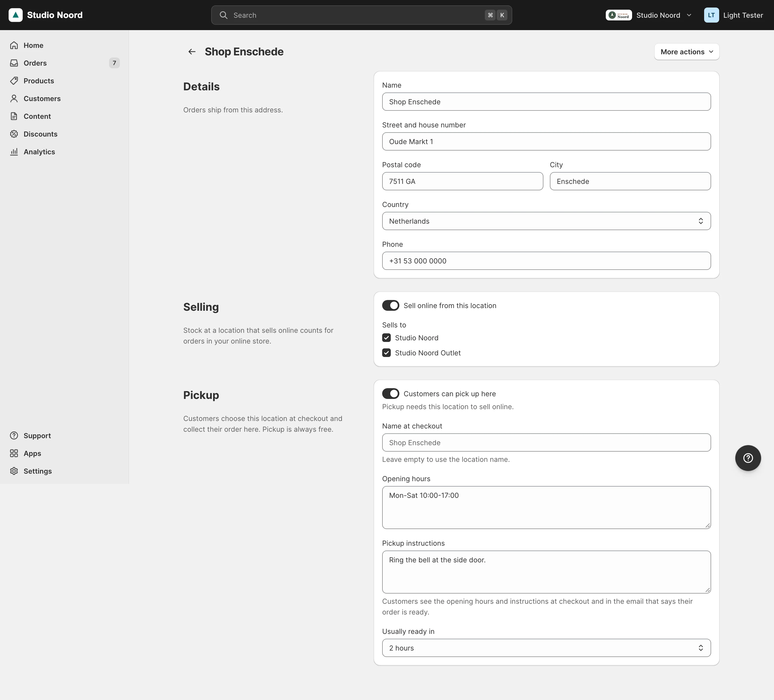The height and width of the screenshot is (700, 774).
Task: Click the Pickup instructions text area
Action: coord(546,572)
